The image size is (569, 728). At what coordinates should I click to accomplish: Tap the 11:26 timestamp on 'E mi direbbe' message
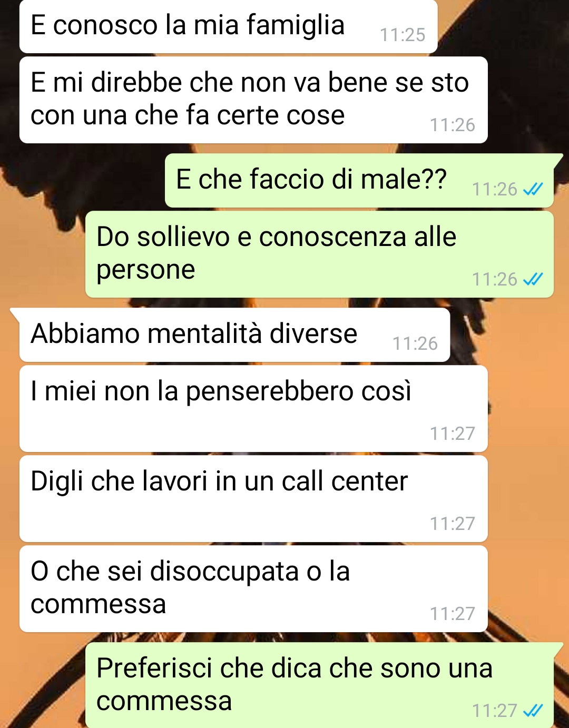tap(453, 125)
